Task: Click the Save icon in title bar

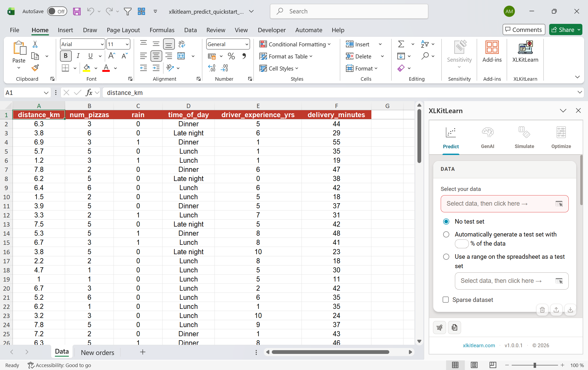Action: click(x=77, y=11)
